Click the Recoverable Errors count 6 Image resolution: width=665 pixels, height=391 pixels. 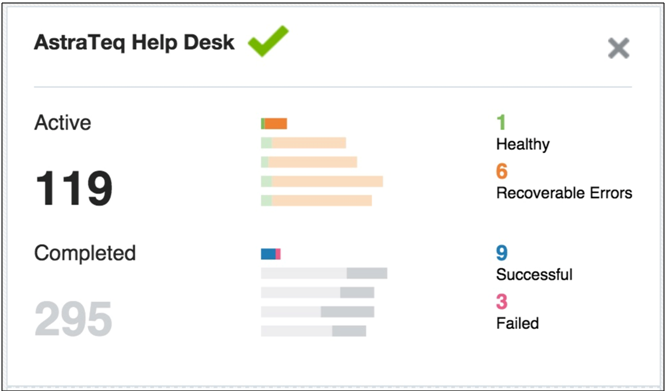502,171
